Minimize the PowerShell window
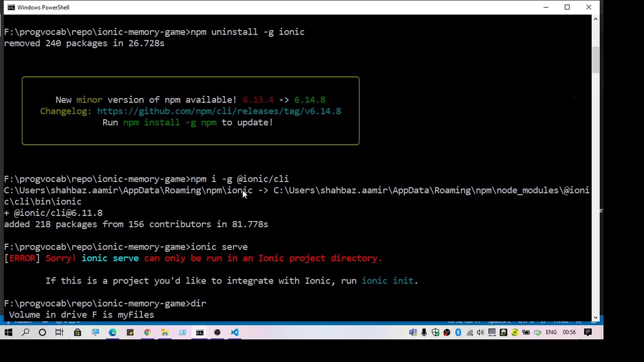The height and width of the screenshot is (362, 644). pyautogui.click(x=546, y=8)
